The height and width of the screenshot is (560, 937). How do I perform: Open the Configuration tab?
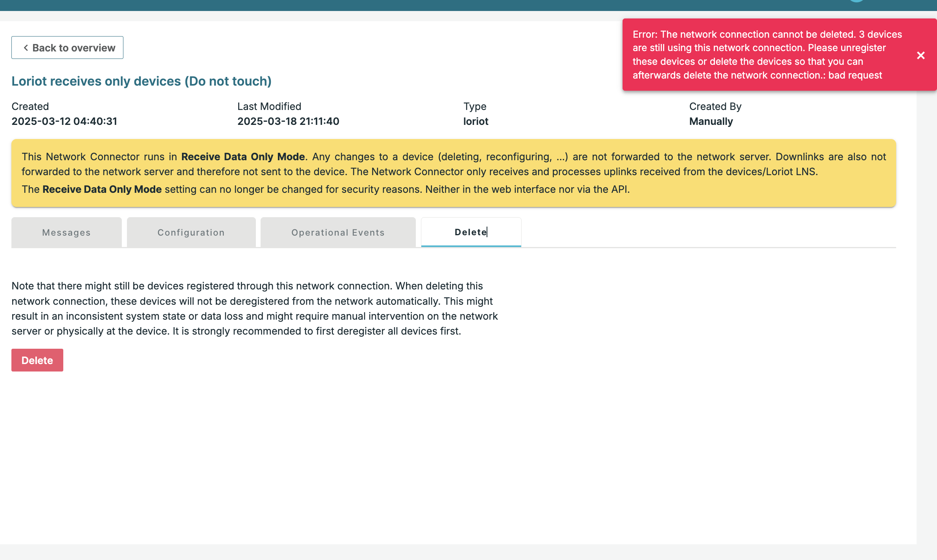pos(191,232)
